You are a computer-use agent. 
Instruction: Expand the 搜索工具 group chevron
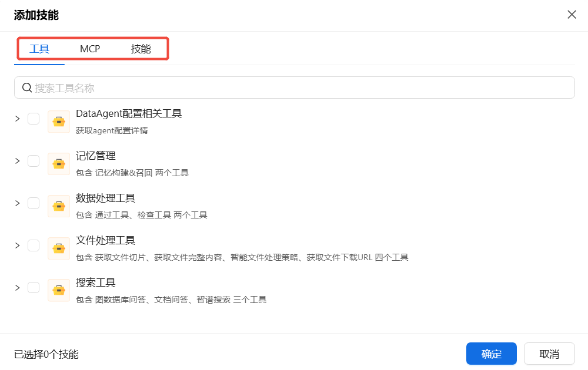pyautogui.click(x=17, y=288)
